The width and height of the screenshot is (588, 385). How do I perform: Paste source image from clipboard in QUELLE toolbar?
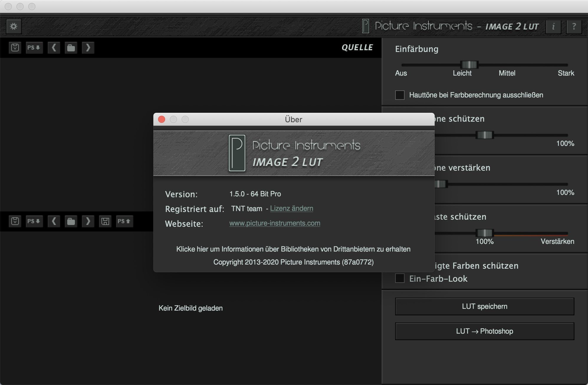[15, 48]
